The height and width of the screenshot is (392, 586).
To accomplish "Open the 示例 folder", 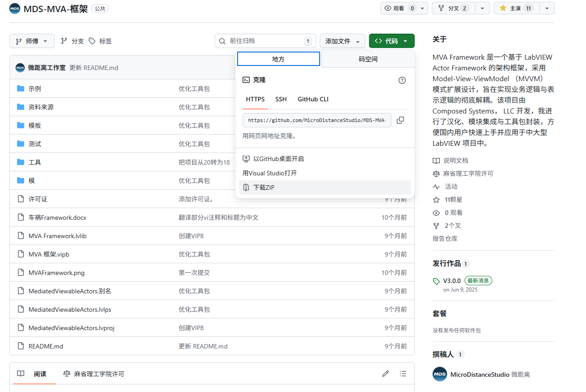I will [x=35, y=89].
